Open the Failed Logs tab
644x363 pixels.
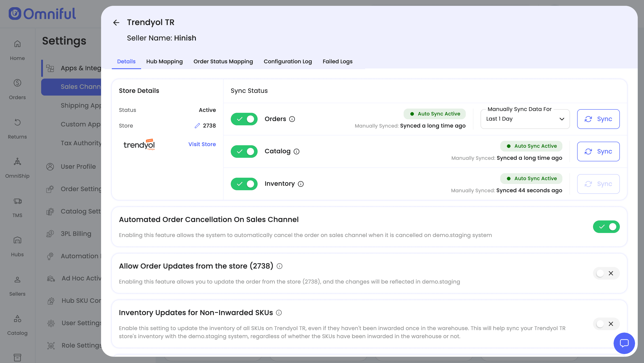(x=337, y=62)
